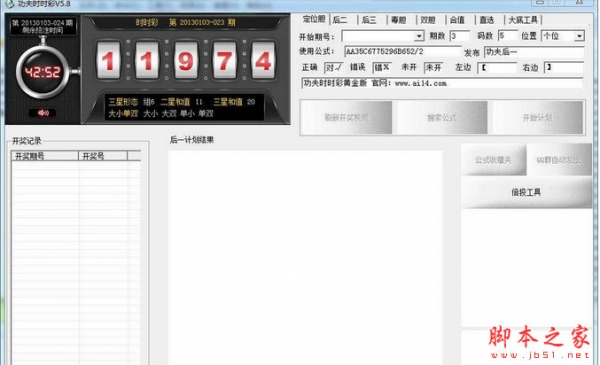Focus the 使用公式 formula field
Screen dimensions: 600x365
pos(403,52)
